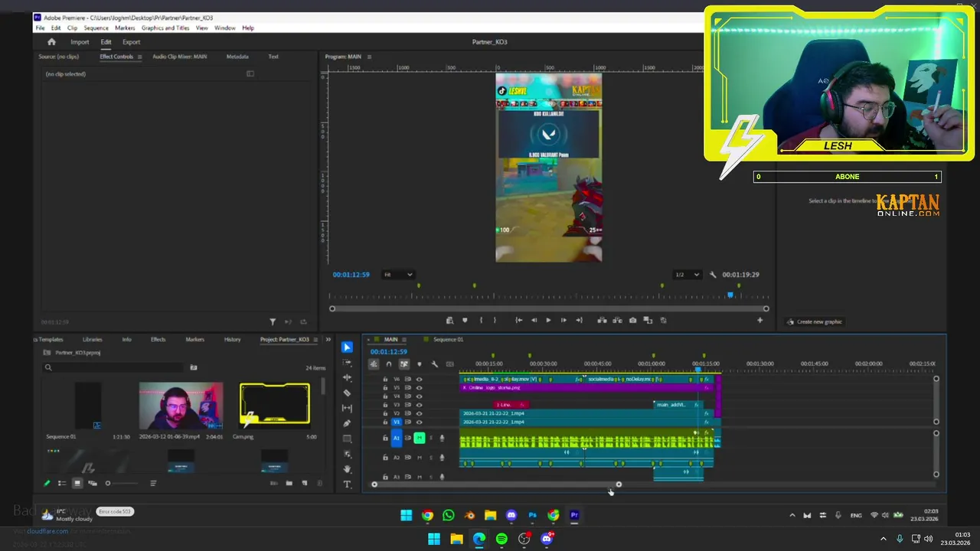The height and width of the screenshot is (551, 980).
Task: Lock video track V2
Action: click(x=385, y=413)
